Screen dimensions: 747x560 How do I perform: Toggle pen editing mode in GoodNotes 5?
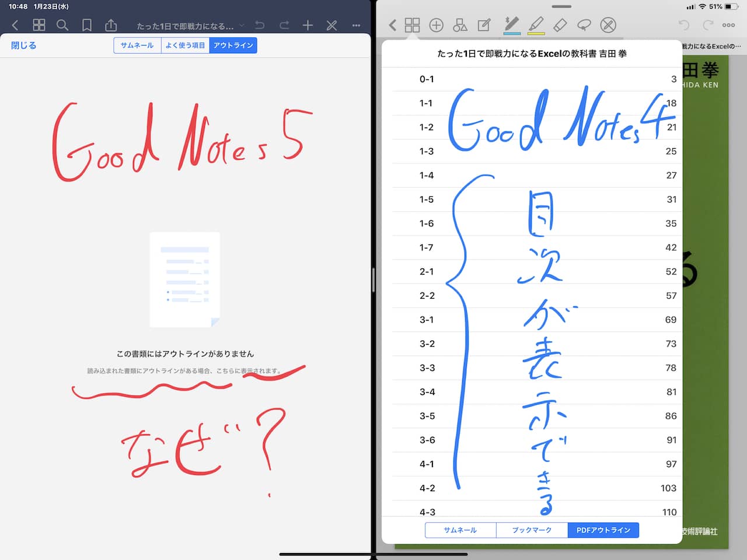pos(331,25)
